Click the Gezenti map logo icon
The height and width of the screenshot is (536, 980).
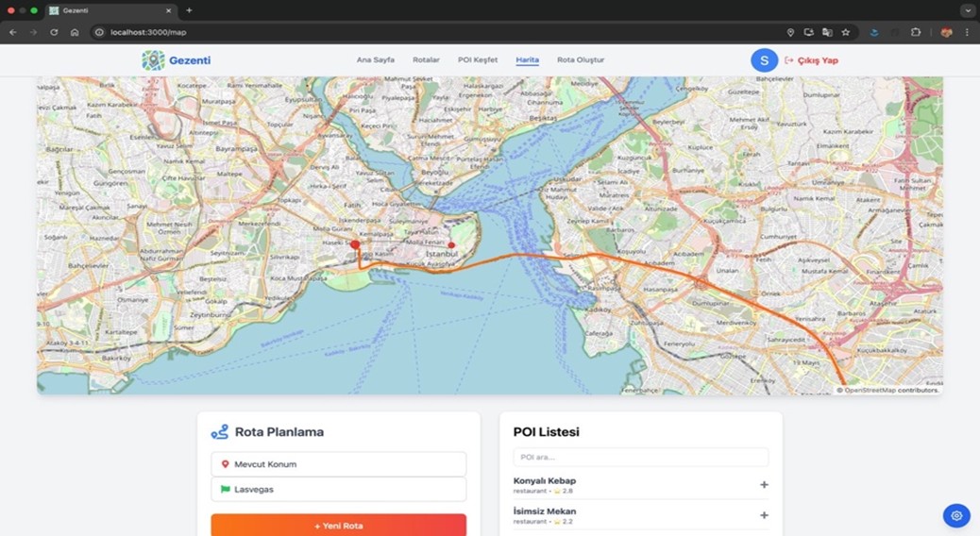[x=153, y=60]
